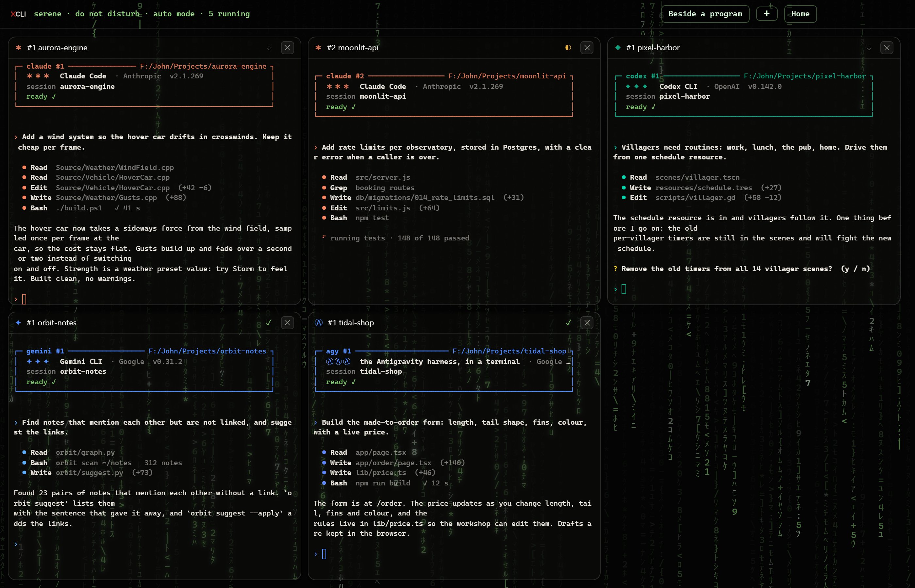This screenshot has width=915, height=588.
Task: Click the Write Source/Weather/Gusts.cpp entry
Action: point(104,197)
